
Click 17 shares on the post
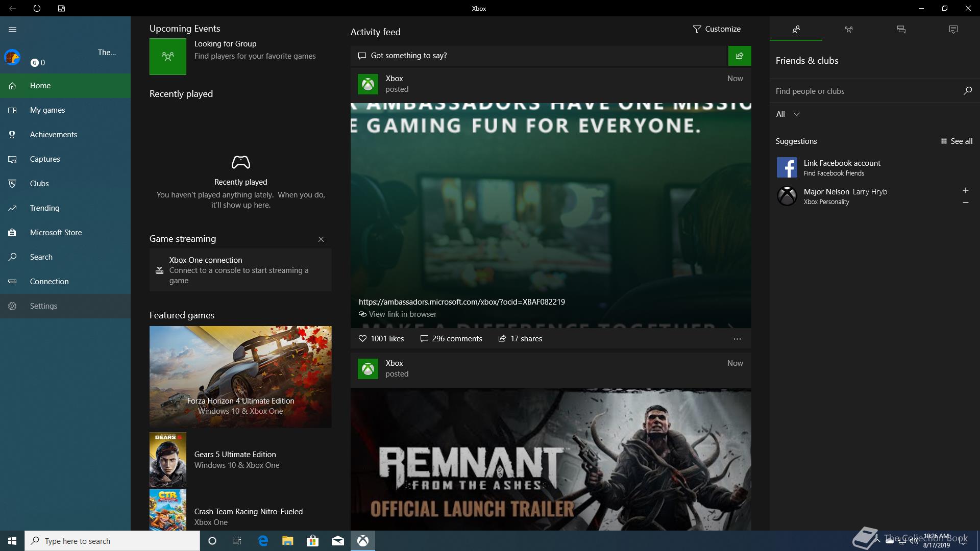coord(520,339)
